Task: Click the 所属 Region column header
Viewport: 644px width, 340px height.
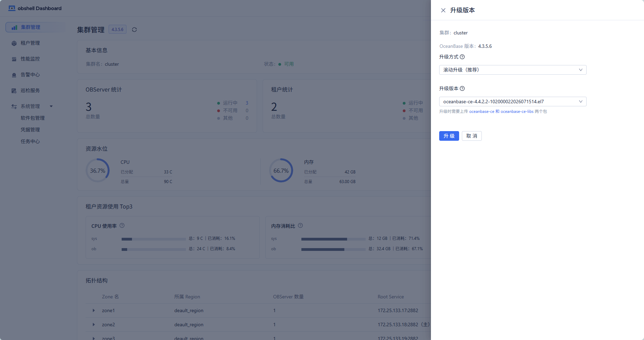Action: (187, 297)
